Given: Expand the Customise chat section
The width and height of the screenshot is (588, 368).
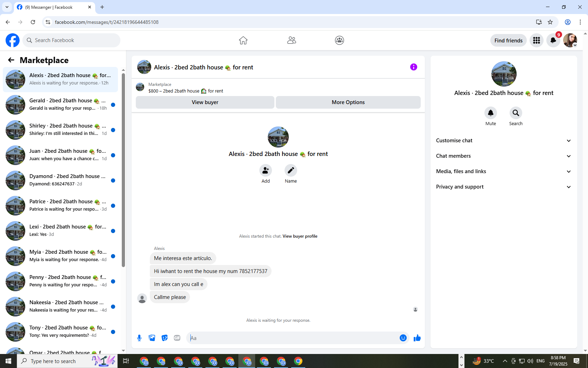Looking at the screenshot, I should pos(504,141).
